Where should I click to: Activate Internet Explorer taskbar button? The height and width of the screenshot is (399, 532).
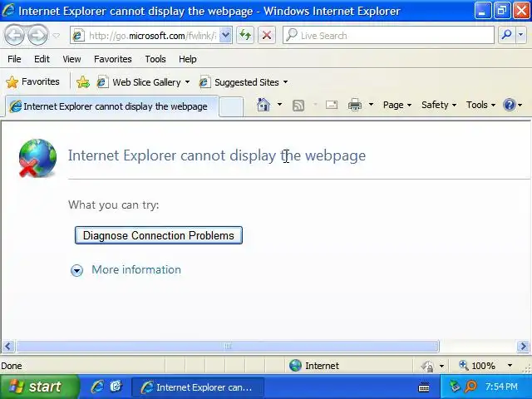[198, 387]
